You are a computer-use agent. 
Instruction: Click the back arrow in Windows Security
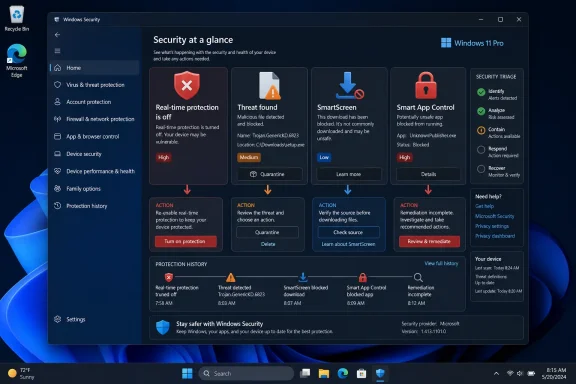[57, 35]
